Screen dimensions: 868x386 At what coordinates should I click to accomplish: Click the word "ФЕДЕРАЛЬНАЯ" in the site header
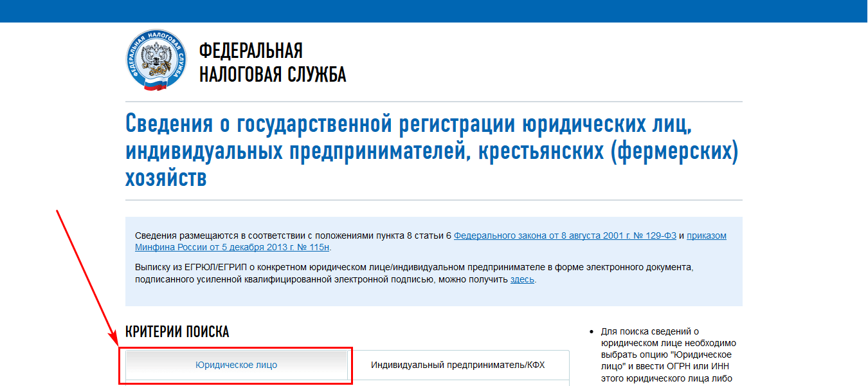251,51
